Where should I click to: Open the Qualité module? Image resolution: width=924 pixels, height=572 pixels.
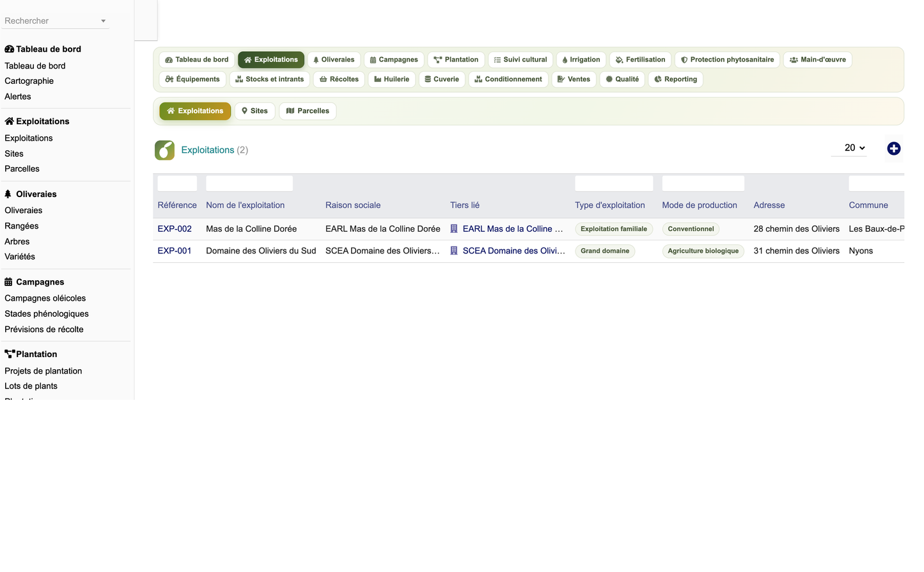point(622,79)
